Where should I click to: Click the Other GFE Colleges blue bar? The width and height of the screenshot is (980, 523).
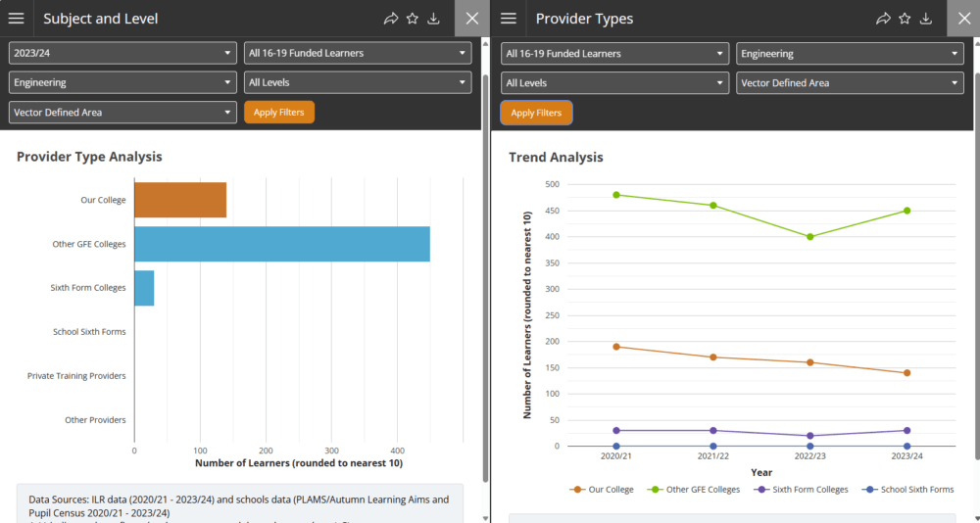pos(281,244)
